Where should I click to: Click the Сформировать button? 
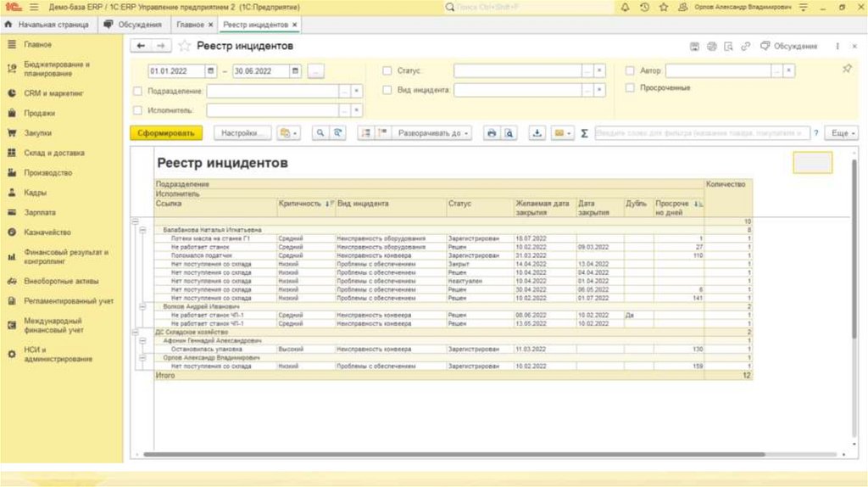pos(167,133)
